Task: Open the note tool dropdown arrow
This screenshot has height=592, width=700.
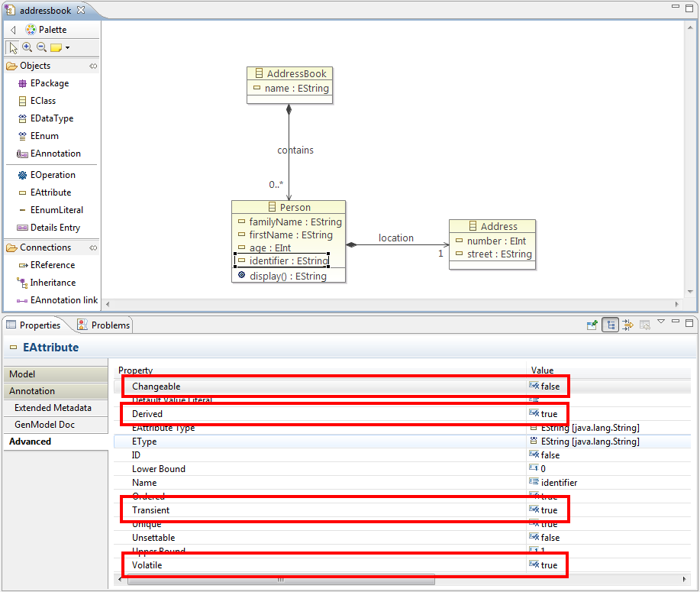Action: (68, 48)
